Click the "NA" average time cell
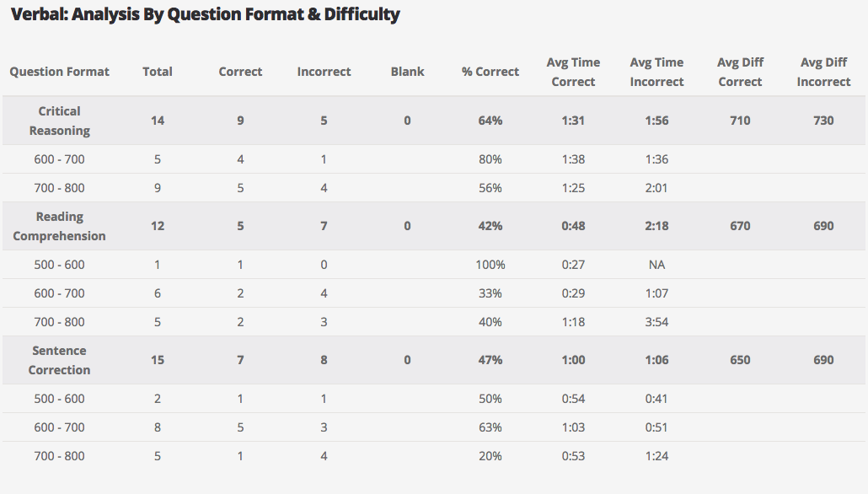The height and width of the screenshot is (494, 868). coord(656,265)
